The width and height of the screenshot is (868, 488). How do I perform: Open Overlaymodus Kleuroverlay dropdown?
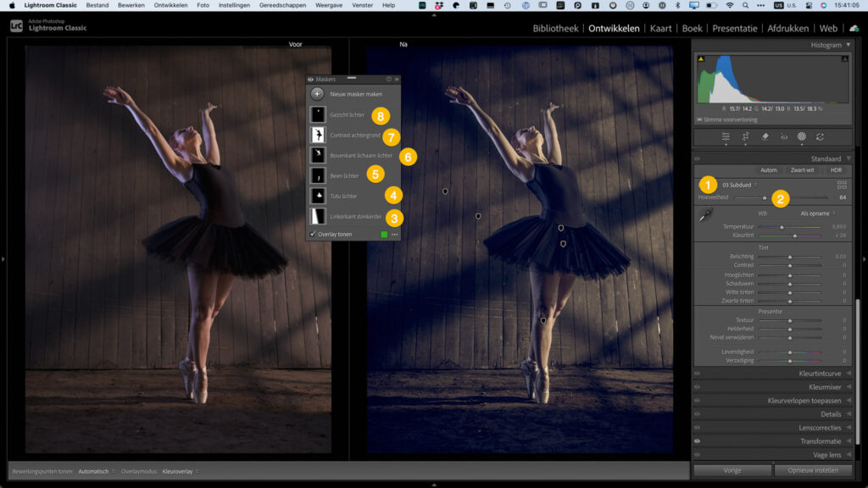[181, 471]
